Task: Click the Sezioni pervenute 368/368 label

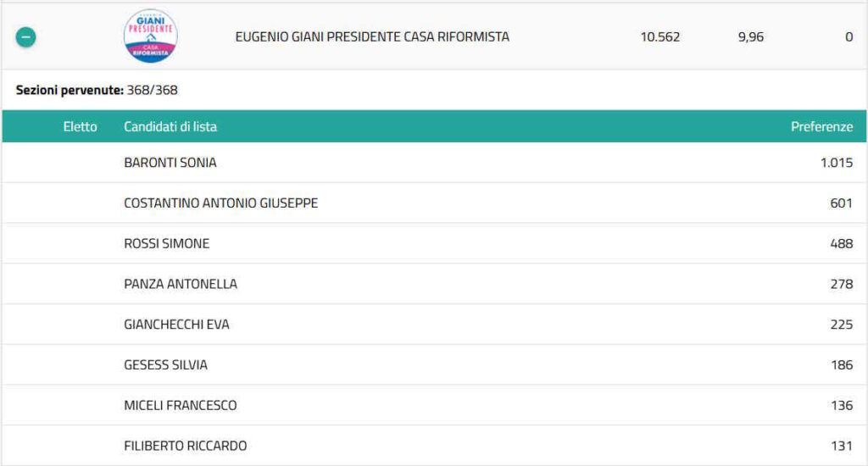Action: point(97,90)
